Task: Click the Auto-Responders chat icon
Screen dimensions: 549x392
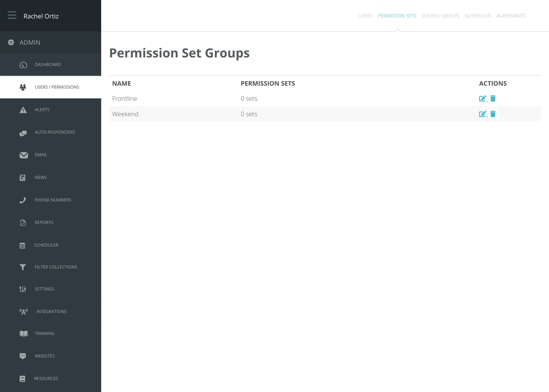Action: pos(23,134)
